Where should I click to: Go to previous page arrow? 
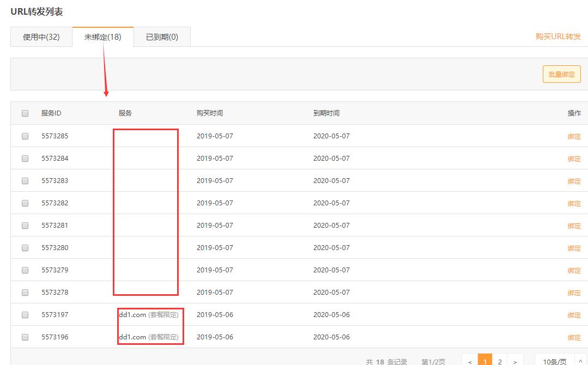[470, 361]
